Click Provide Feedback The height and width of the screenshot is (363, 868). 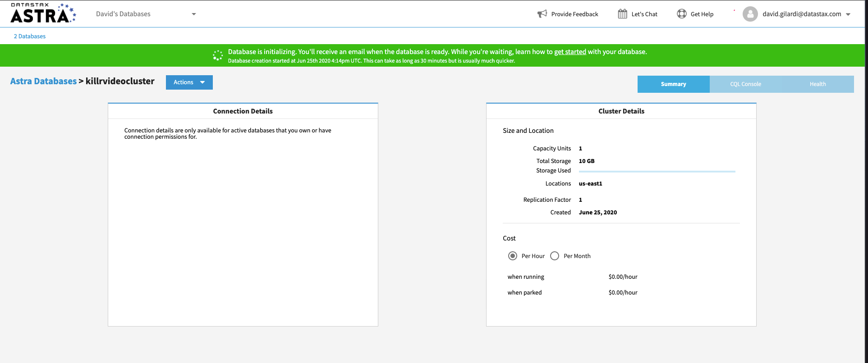point(574,14)
